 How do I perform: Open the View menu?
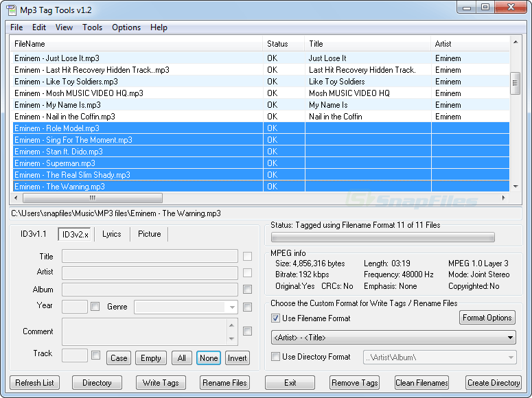(64, 27)
